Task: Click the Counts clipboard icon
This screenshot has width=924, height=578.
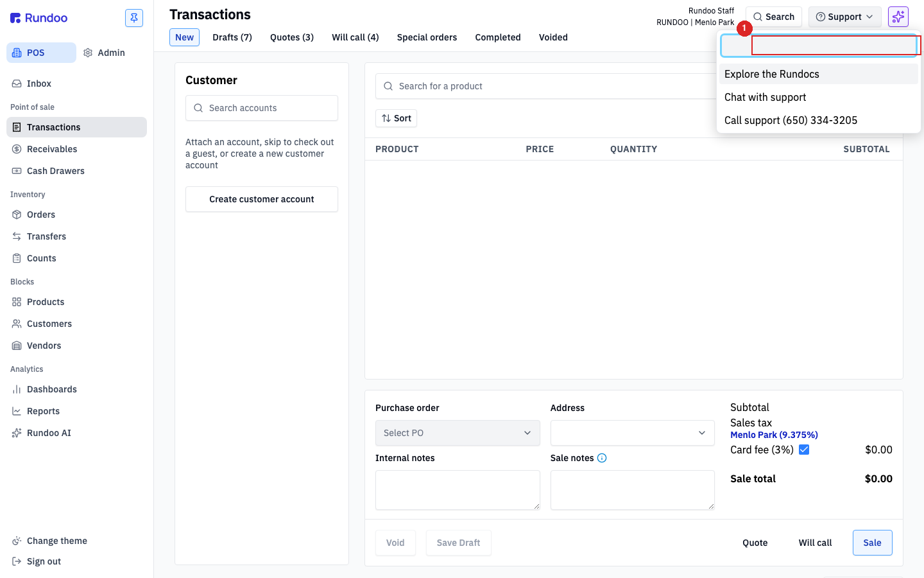Action: coord(17,258)
